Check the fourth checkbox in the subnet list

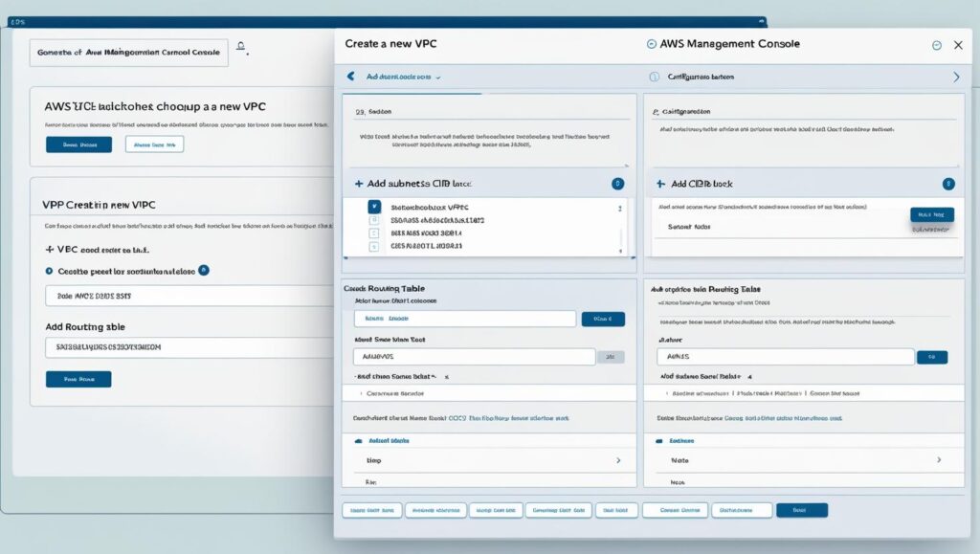[x=374, y=246]
